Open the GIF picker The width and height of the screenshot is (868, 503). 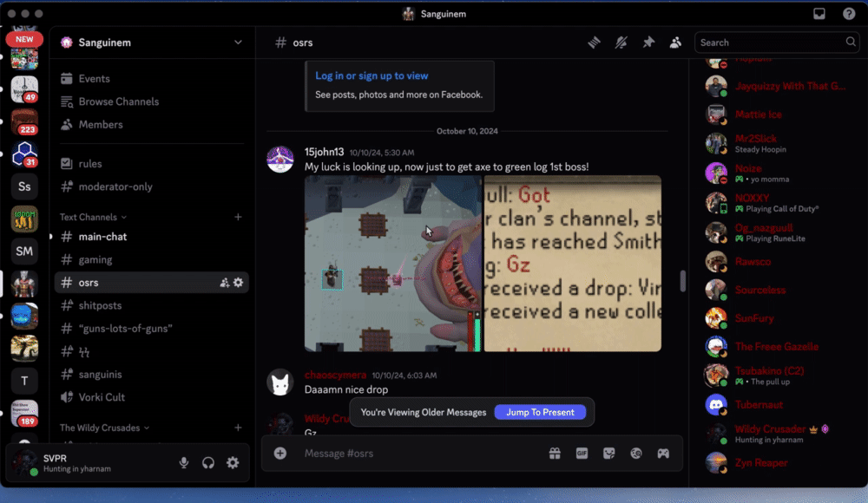click(x=582, y=454)
